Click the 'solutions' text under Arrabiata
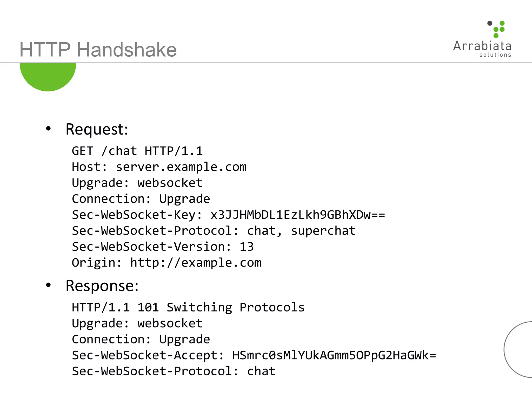Screen dimensions: 532x399 pos(495,55)
